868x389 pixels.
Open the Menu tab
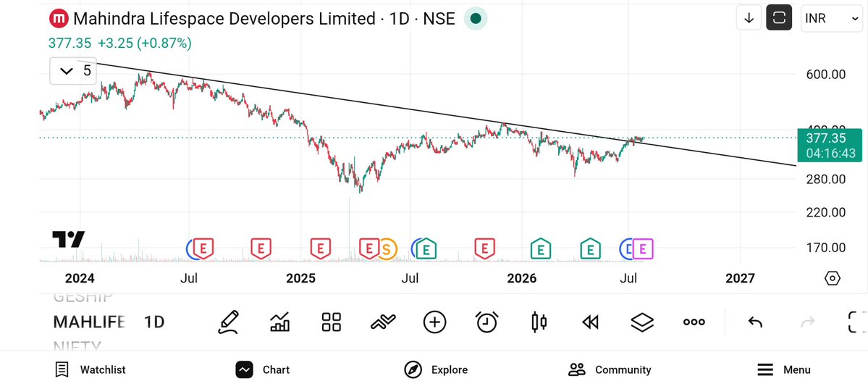pos(783,369)
